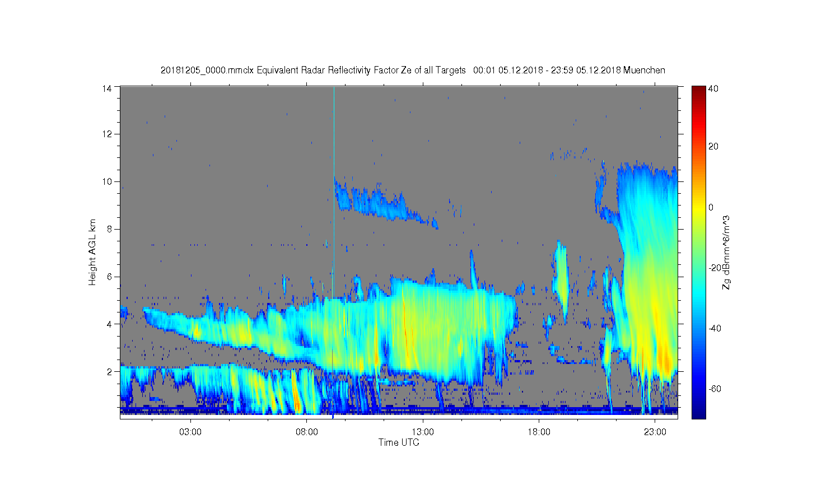Screen dimensions: 840x504
Task: Click the 'Time UTC' axis label
Action: click(x=399, y=442)
